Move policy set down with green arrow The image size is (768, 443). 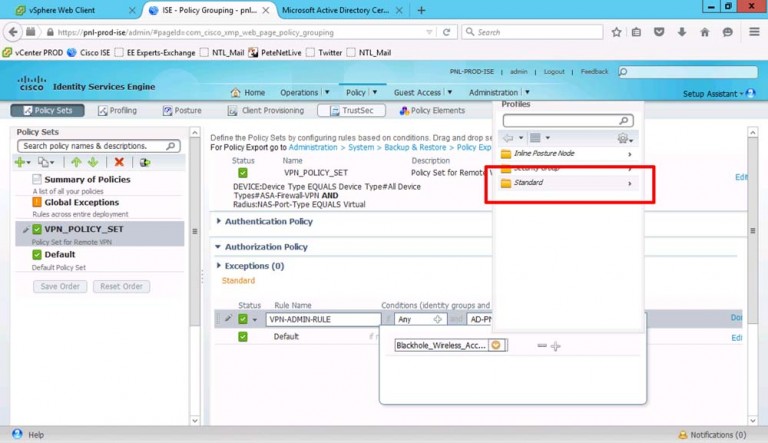coord(93,162)
